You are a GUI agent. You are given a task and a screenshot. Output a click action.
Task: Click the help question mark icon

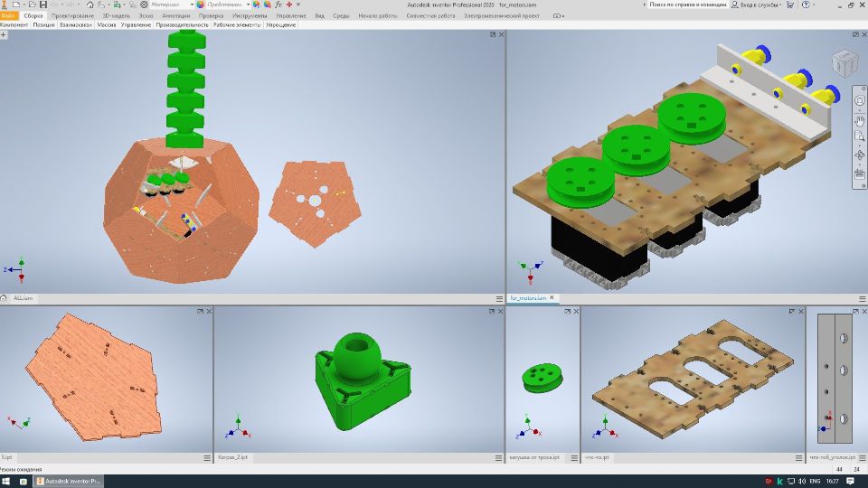(x=806, y=5)
